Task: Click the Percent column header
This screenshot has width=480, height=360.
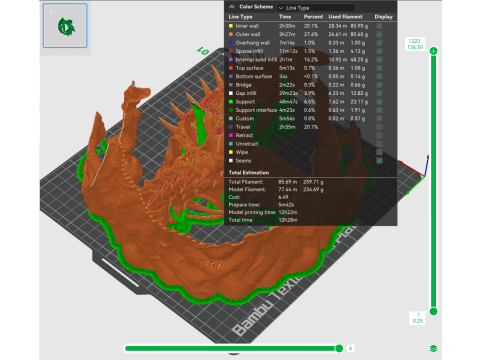Action: coord(313,17)
